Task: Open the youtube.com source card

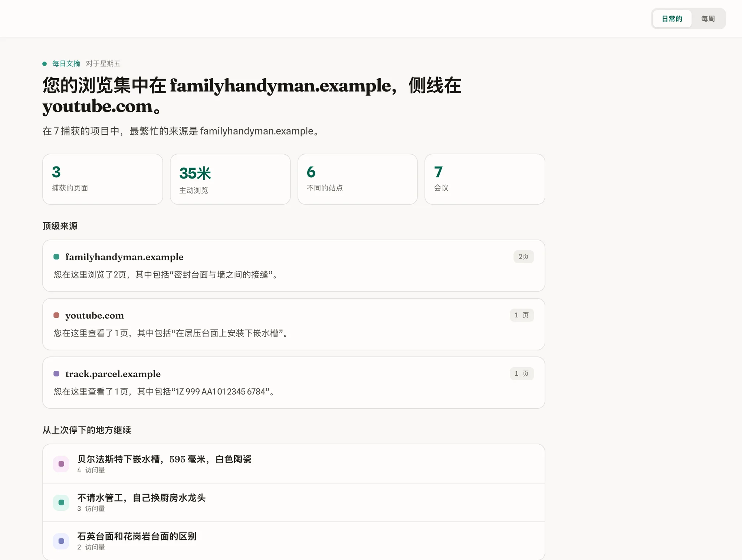Action: coord(294,324)
